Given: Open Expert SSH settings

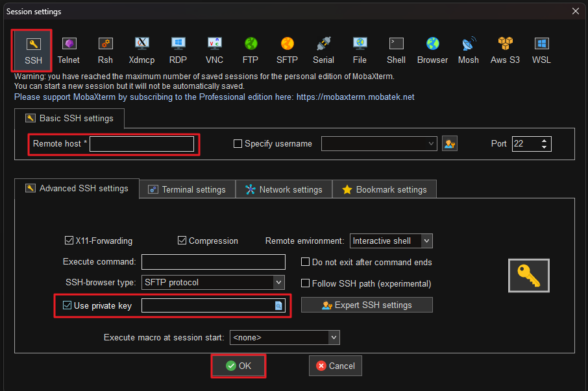Looking at the screenshot, I should tap(367, 305).
